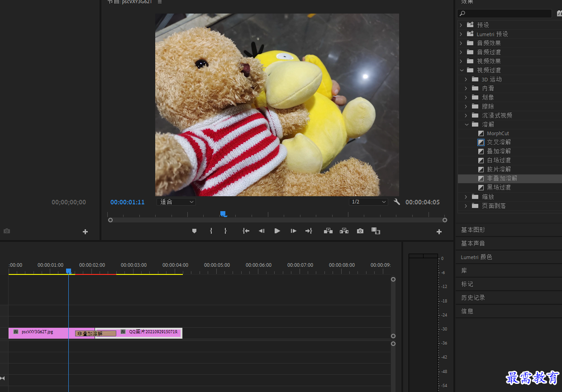The width and height of the screenshot is (562, 392).
Task: Expand the 音频过渡 folder
Action: click(x=461, y=52)
